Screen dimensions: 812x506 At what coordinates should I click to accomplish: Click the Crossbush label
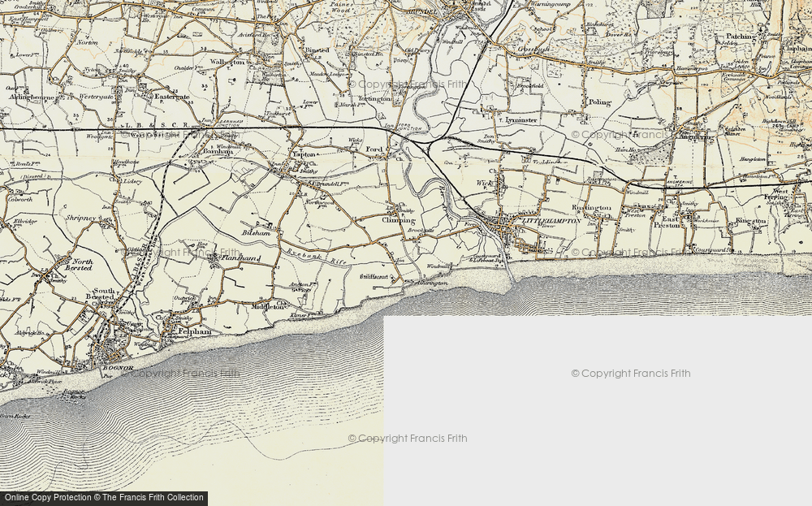click(x=534, y=50)
